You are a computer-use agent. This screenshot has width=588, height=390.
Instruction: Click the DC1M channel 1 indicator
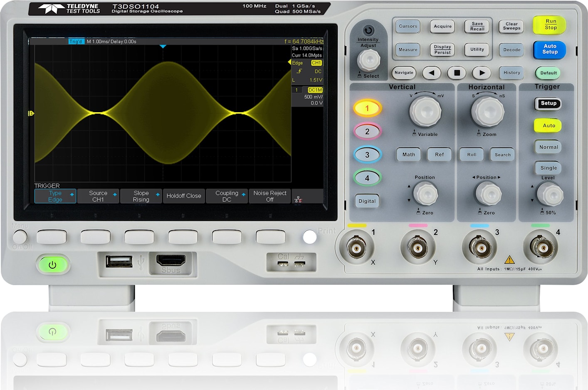[x=315, y=90]
